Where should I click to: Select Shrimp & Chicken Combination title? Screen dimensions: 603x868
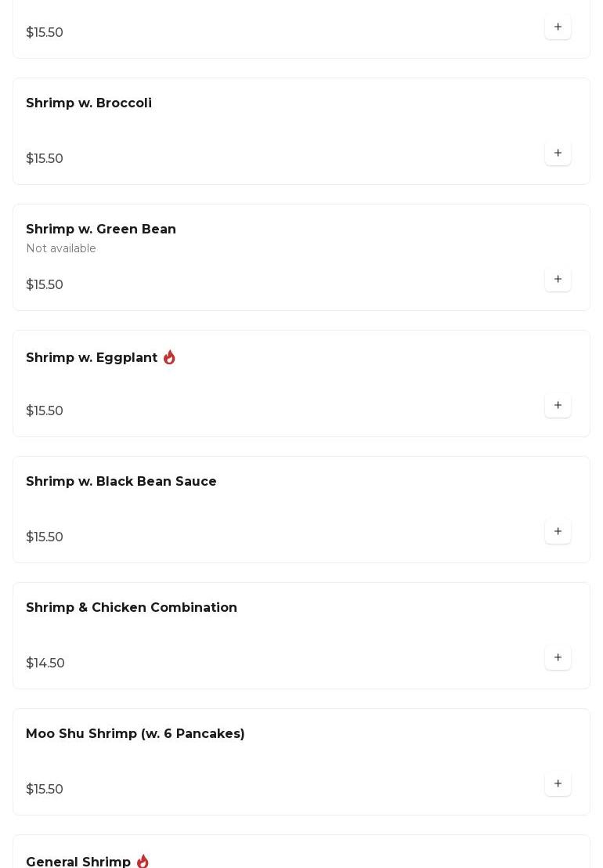click(x=132, y=608)
